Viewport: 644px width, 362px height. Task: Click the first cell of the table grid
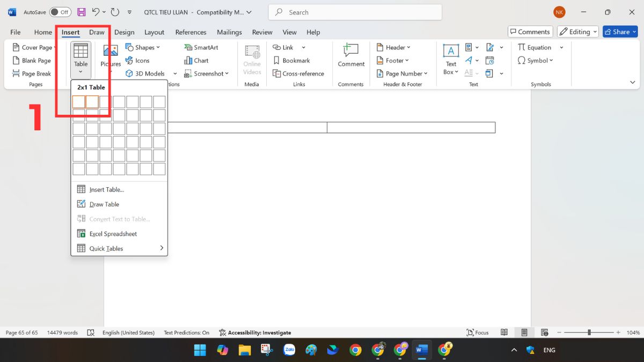pos(79,102)
